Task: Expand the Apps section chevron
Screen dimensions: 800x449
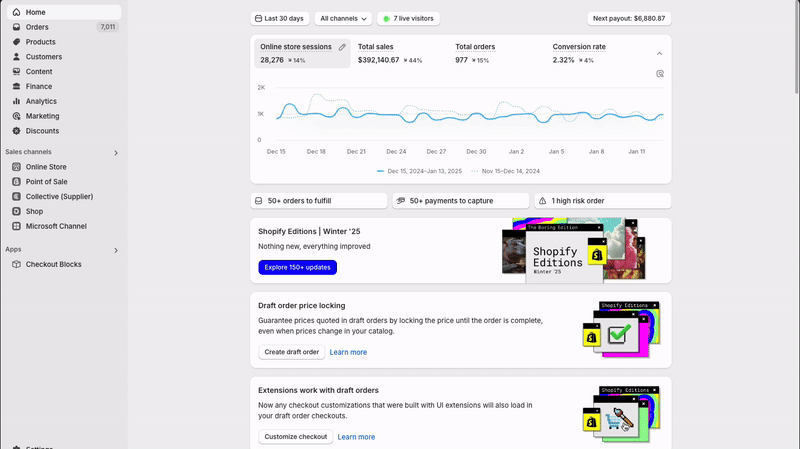Action: pos(116,250)
